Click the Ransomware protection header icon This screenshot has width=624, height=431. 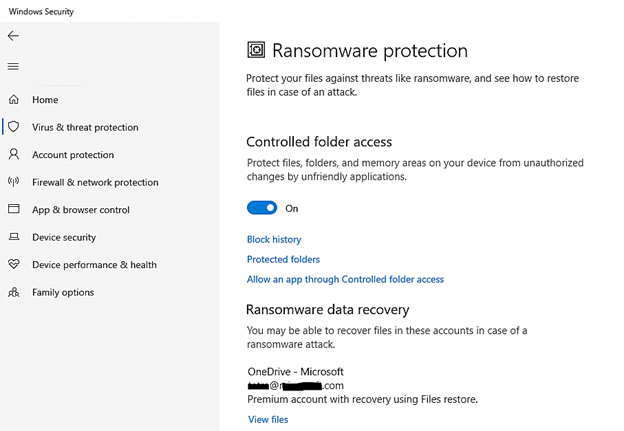(x=256, y=50)
